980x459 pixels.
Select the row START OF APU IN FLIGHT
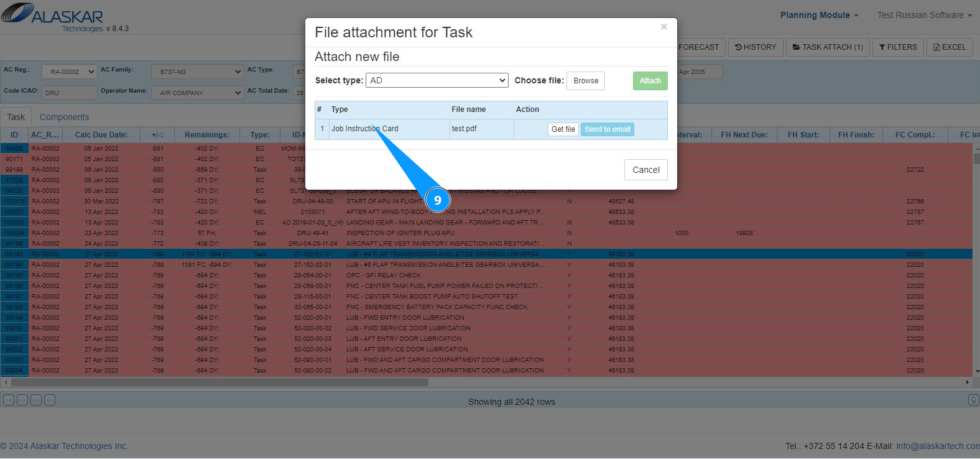point(486,201)
